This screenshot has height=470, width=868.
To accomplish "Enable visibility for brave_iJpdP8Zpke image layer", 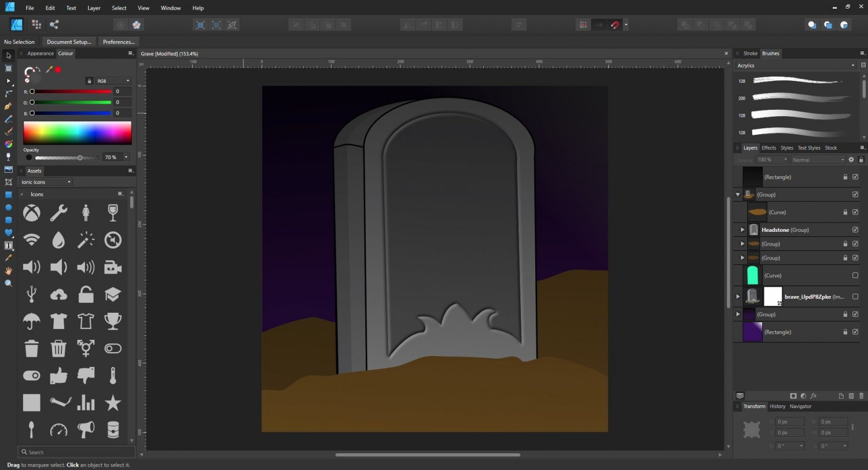I will point(855,297).
